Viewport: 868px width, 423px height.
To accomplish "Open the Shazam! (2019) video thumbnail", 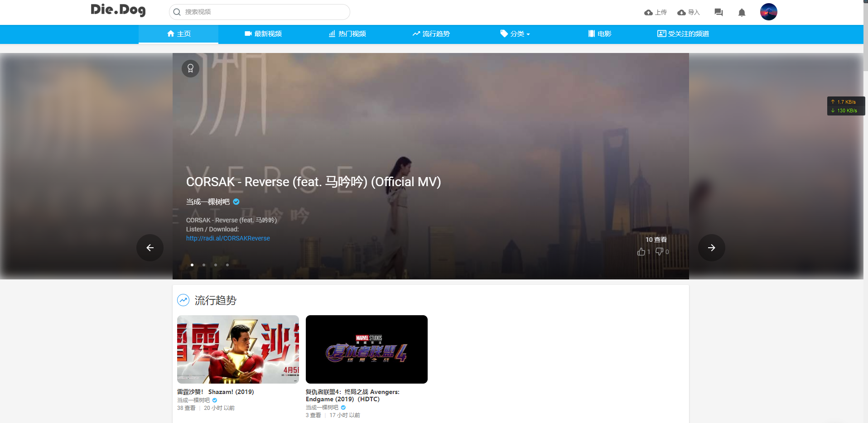I will pos(238,349).
